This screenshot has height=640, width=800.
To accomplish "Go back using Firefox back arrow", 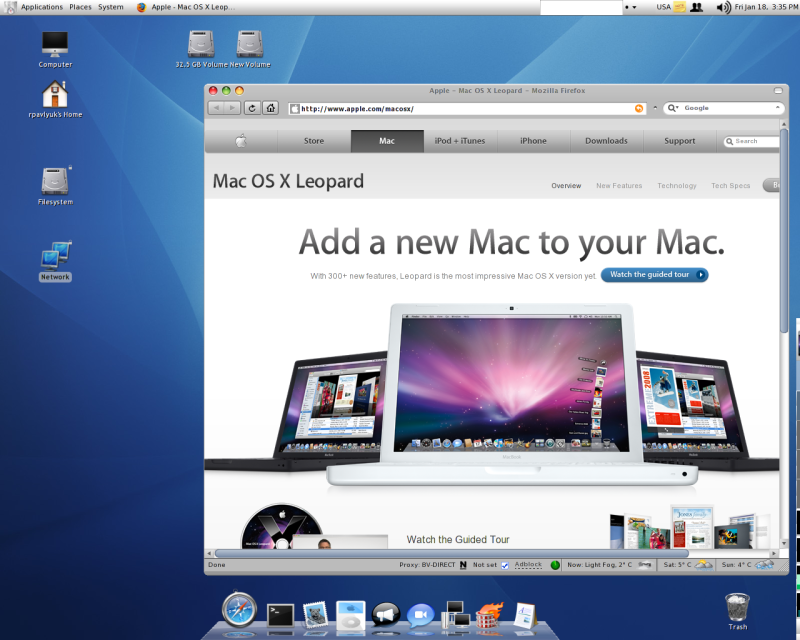I will [x=216, y=108].
